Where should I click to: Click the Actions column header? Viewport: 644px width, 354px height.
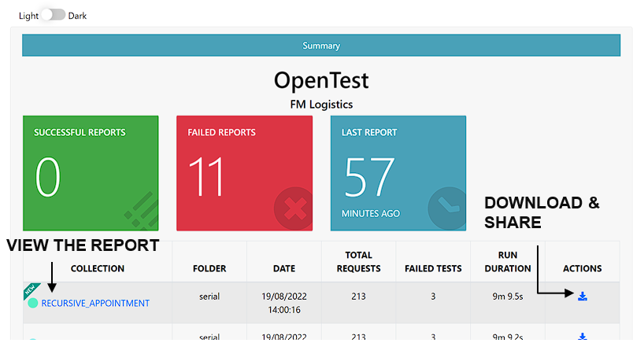(583, 268)
